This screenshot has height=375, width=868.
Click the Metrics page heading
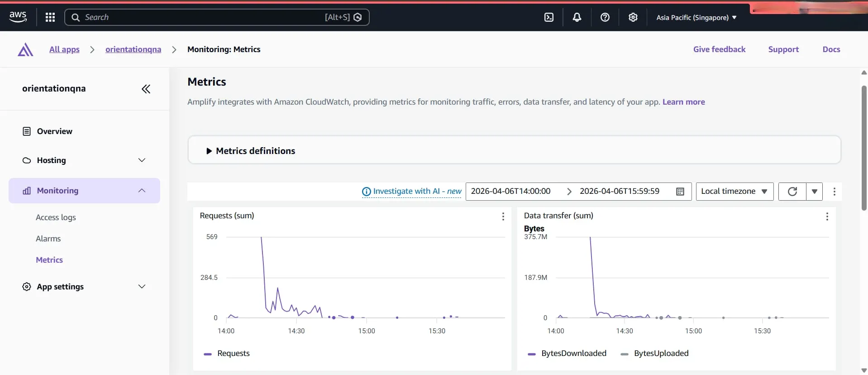pos(207,82)
